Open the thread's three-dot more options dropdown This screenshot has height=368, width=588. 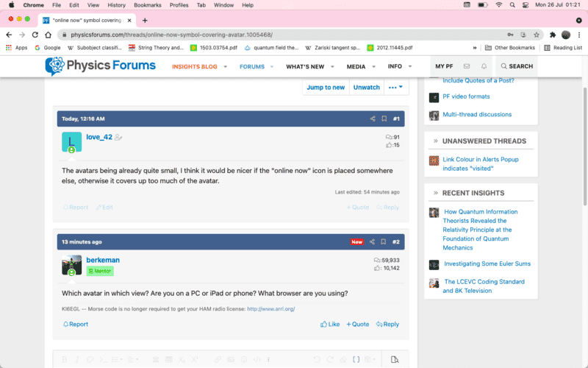point(396,87)
